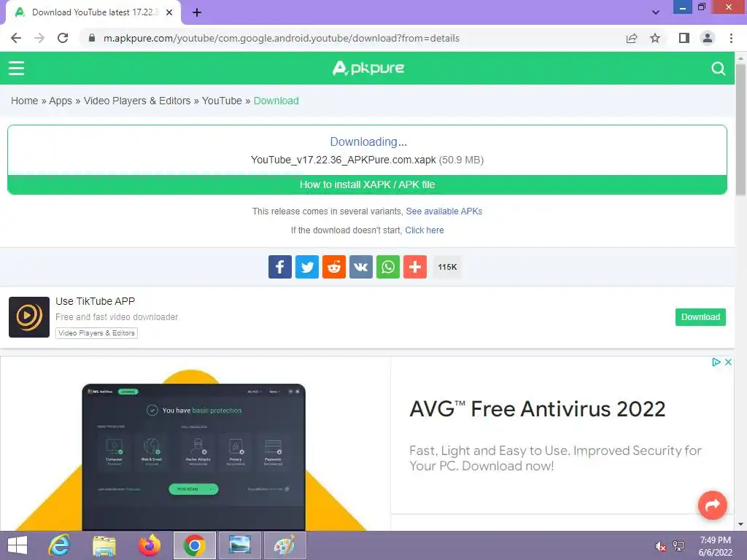This screenshot has width=747, height=560.
Task: Share this page from address bar
Action: [x=632, y=38]
